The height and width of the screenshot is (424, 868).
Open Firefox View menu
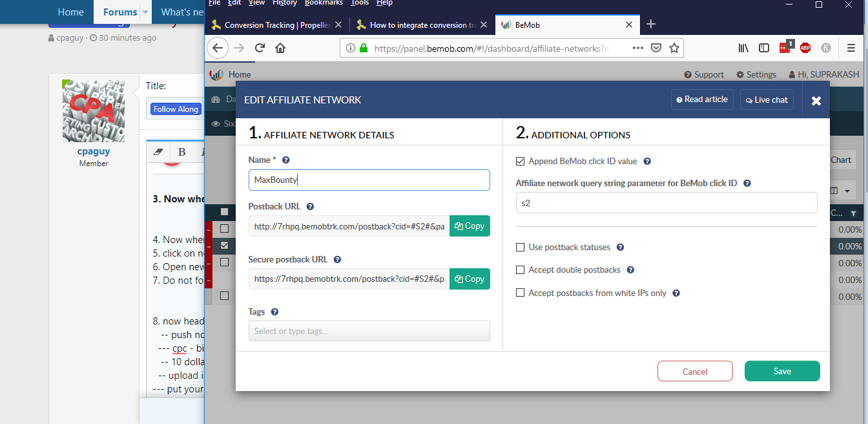[x=256, y=3]
